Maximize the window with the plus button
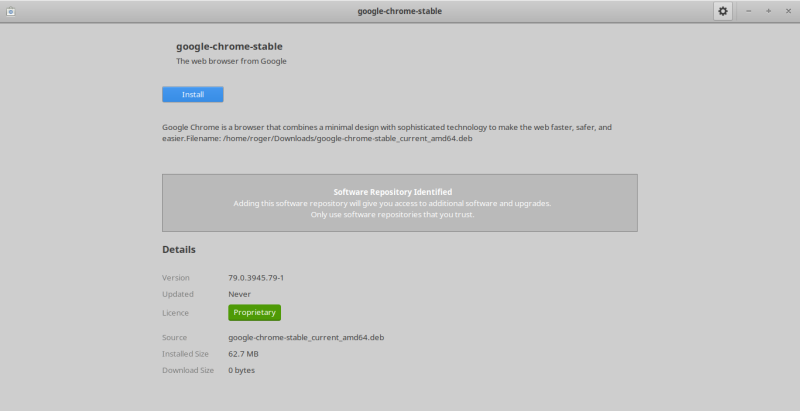This screenshot has width=800, height=411. point(768,11)
